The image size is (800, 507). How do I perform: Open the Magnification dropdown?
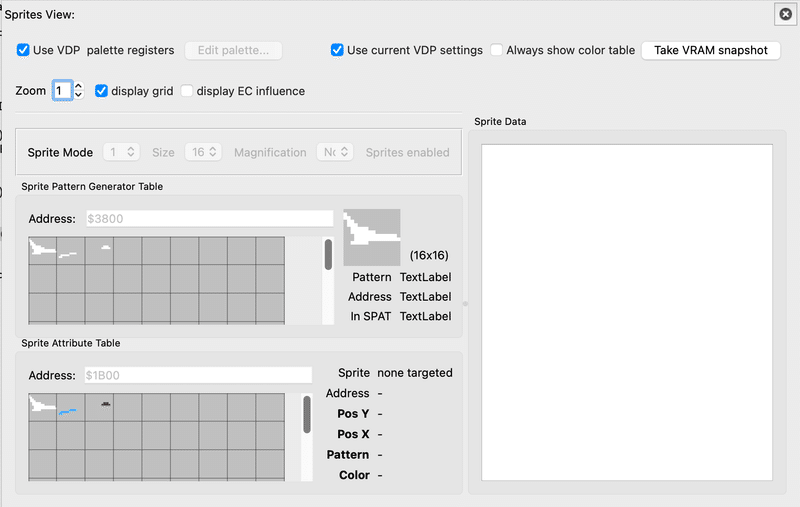[335, 152]
